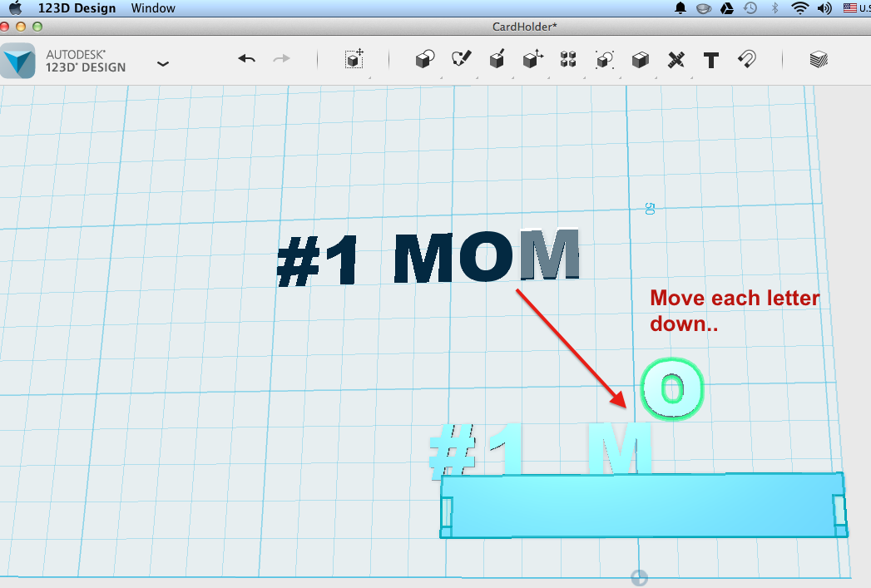Screen dimensions: 871x588
Task: Click the Google Drive menu bar icon
Action: click(726, 7)
